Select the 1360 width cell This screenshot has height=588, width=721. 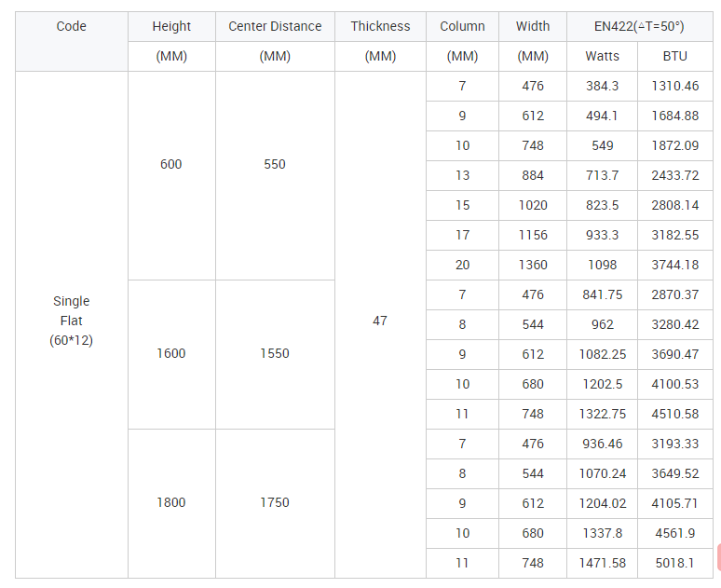533,265
